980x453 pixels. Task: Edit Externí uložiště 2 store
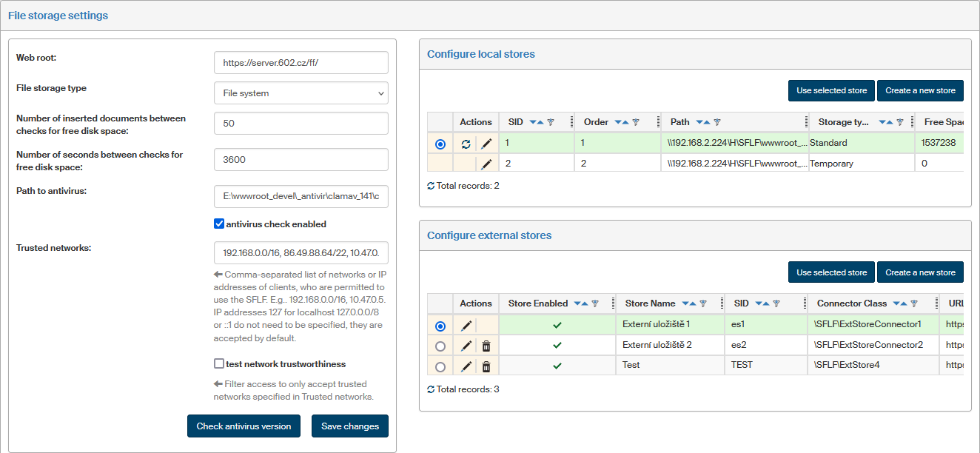pyautogui.click(x=466, y=346)
